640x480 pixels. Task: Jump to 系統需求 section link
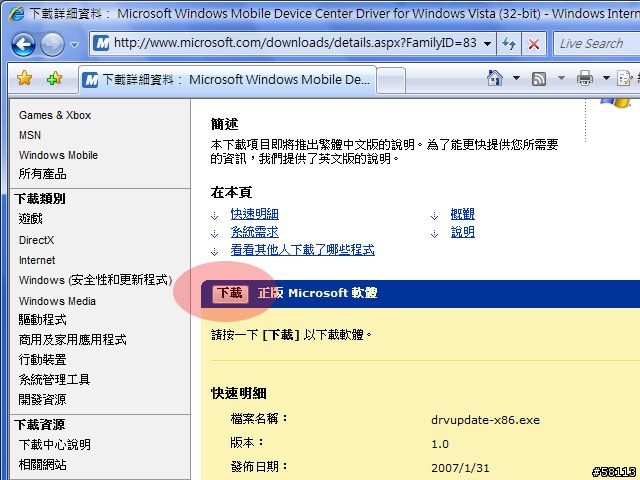click(255, 232)
